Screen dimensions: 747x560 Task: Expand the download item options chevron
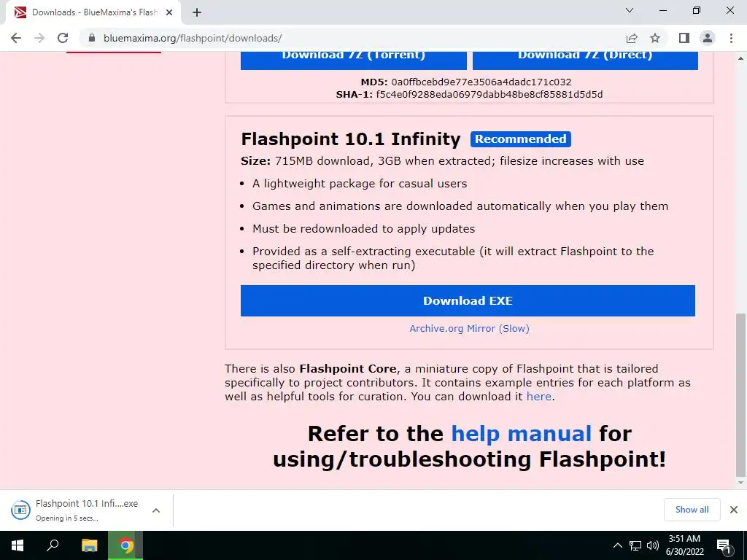(x=156, y=510)
